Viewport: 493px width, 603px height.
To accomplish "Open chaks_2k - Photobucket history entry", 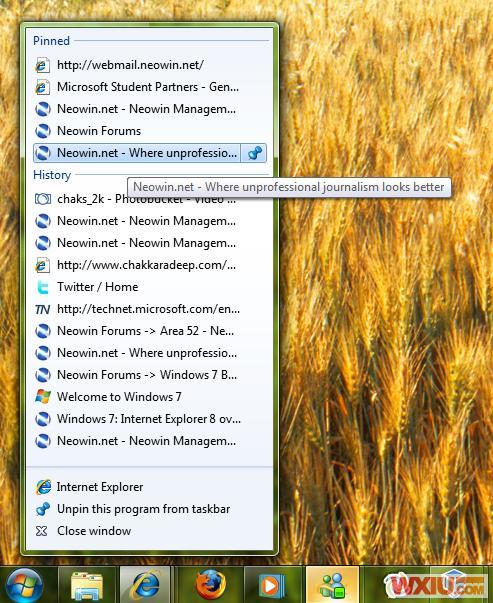I will (150, 199).
